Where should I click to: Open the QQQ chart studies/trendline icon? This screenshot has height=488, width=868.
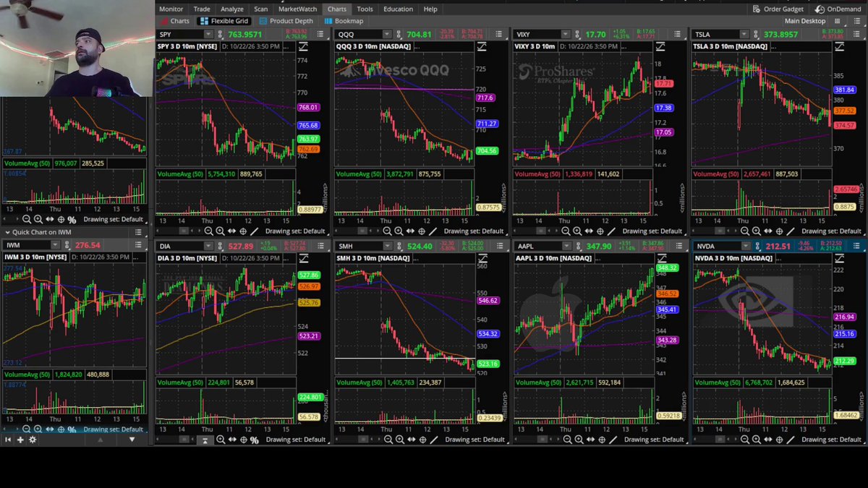tap(481, 46)
